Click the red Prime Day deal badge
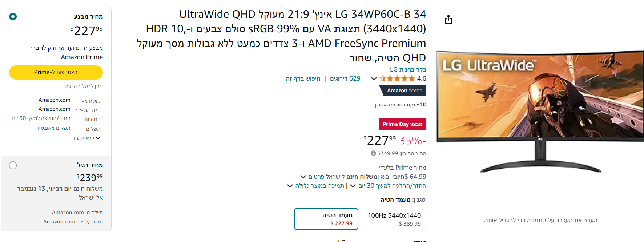 [x=402, y=124]
